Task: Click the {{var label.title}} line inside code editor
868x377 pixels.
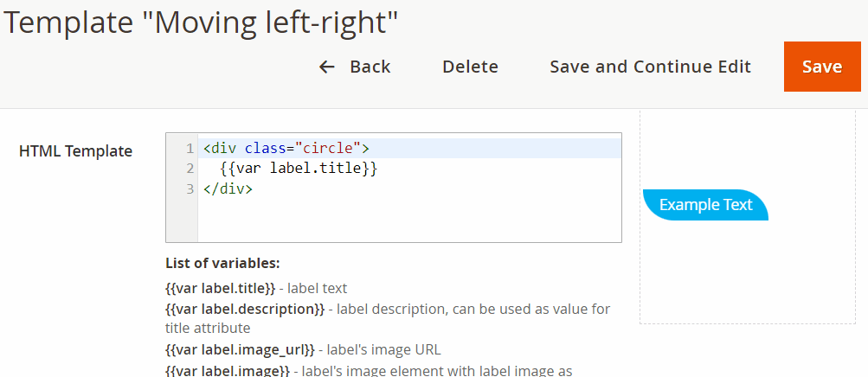Action: 299,168
